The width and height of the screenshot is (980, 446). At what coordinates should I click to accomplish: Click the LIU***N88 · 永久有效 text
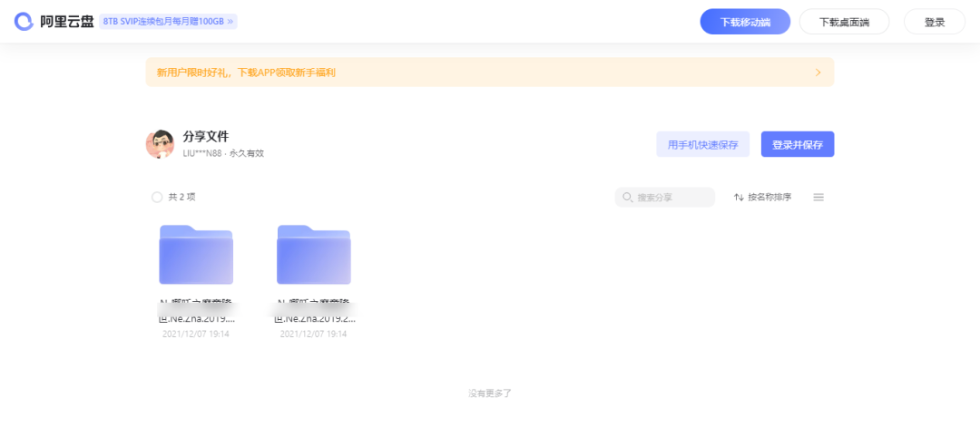point(223,154)
